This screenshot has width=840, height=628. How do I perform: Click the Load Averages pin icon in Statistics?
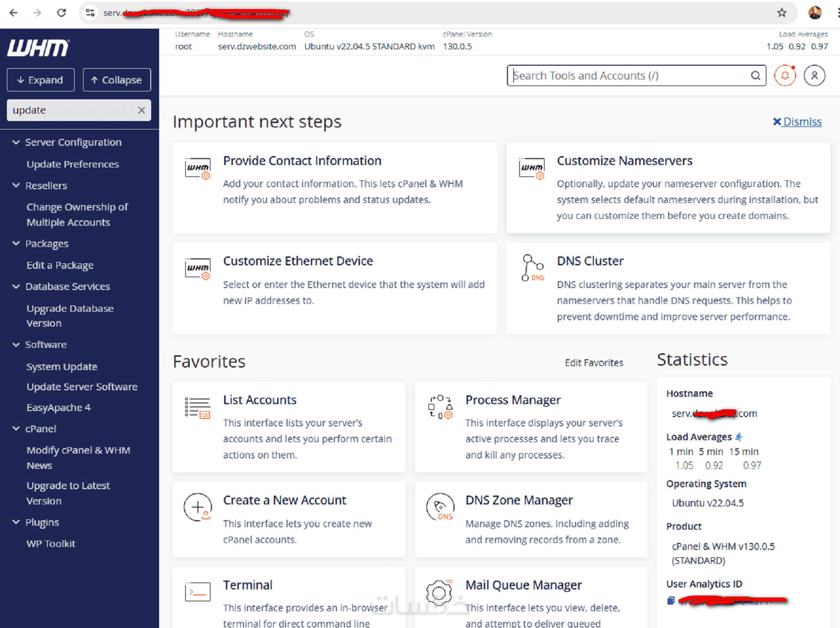click(739, 437)
